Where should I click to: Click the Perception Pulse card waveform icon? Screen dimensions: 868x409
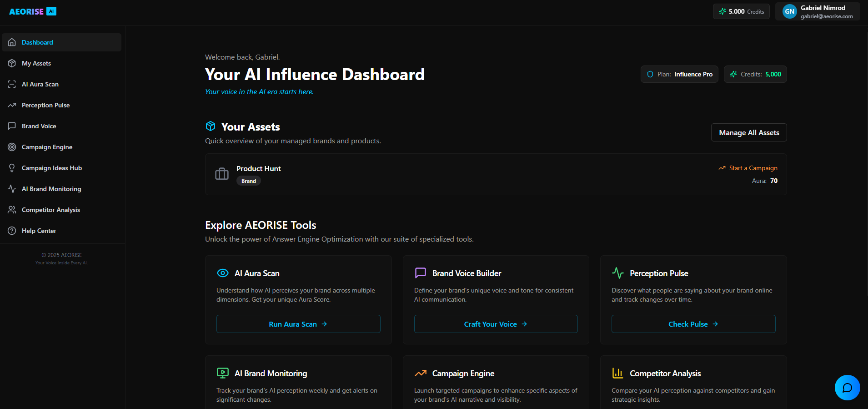pyautogui.click(x=617, y=273)
